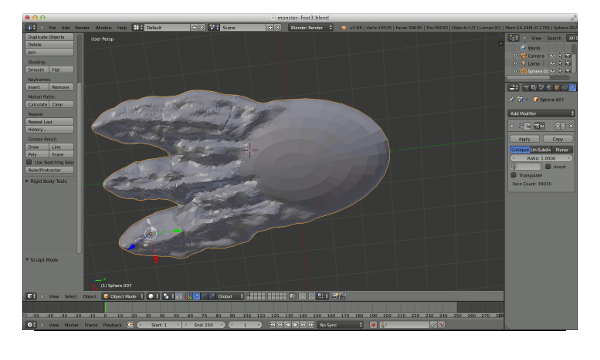Open the Timeline editor type icon
600x360 pixels.
pos(31,325)
